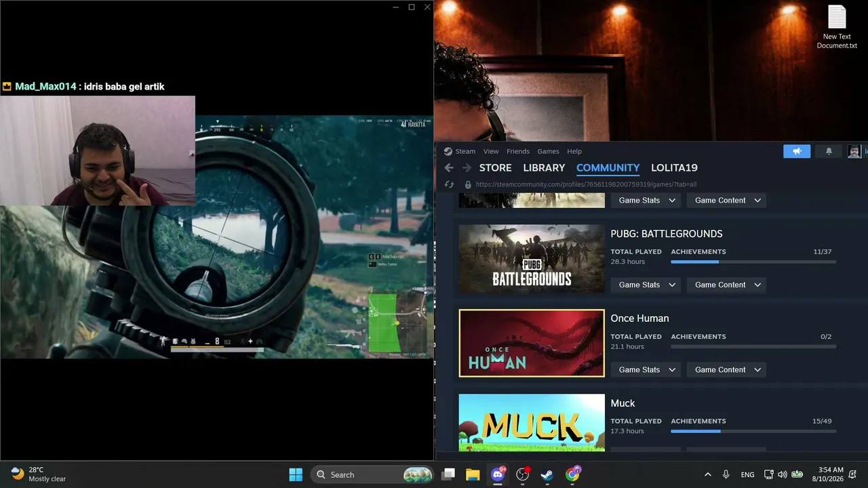
Task: Open the Friends menu in Steam
Action: pos(518,151)
